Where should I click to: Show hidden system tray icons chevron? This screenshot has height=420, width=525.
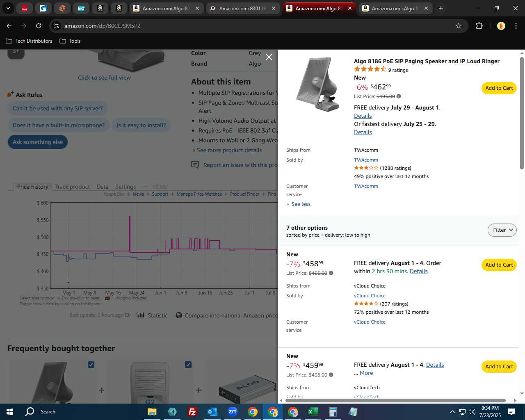tap(452, 412)
